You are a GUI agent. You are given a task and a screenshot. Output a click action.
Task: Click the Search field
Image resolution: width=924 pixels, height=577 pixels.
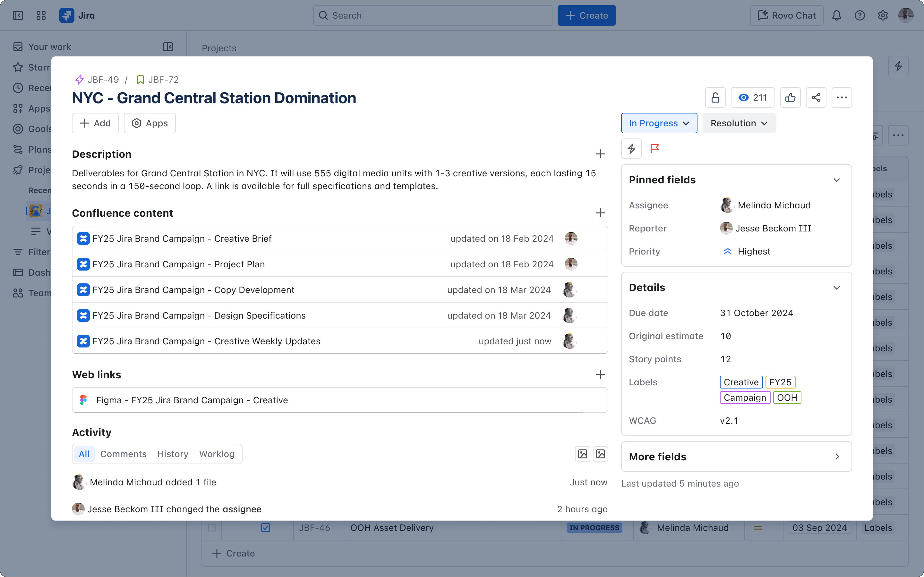(432, 15)
